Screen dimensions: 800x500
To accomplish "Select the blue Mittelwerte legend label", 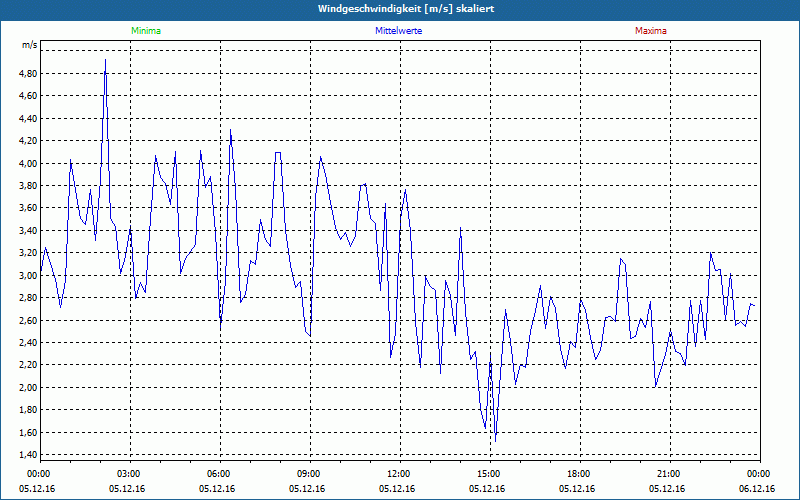I will 398,31.
